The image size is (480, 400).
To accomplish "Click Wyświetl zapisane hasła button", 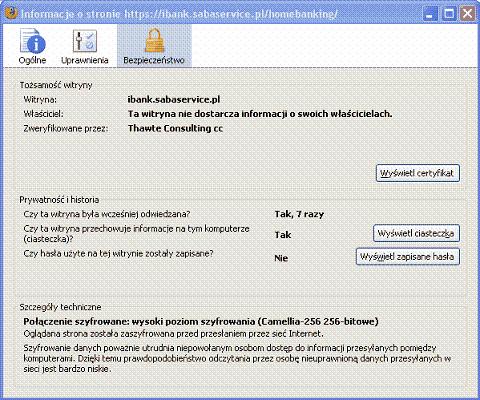I will [x=407, y=257].
